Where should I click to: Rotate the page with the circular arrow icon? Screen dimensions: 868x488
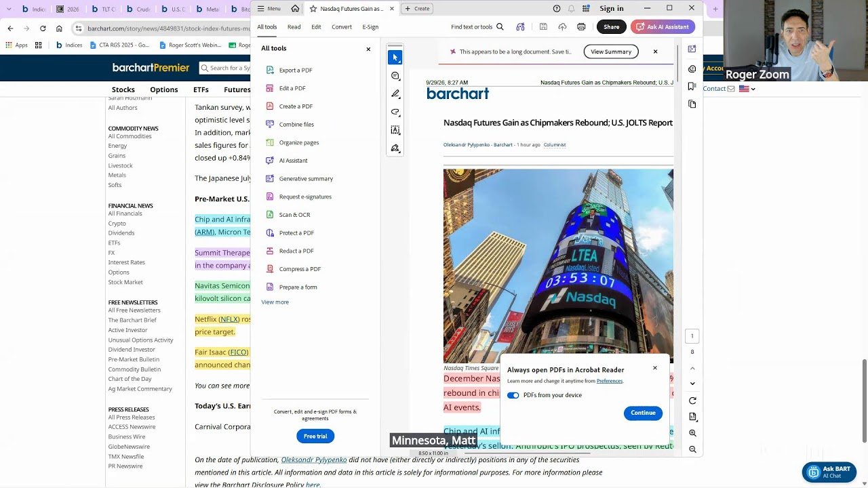pyautogui.click(x=692, y=401)
